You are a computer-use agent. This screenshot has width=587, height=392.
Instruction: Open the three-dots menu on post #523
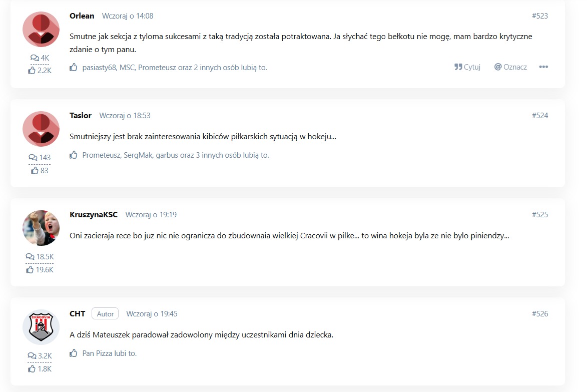pos(543,67)
